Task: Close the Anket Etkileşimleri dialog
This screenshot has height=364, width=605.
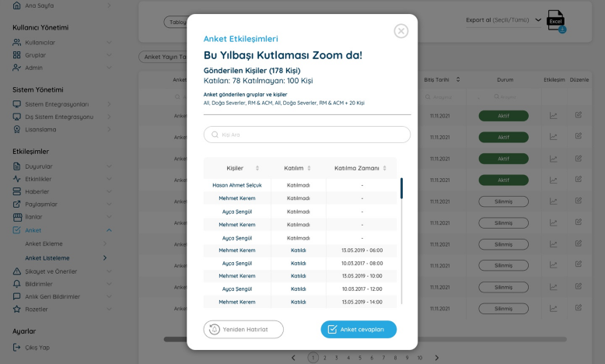Action: (401, 31)
